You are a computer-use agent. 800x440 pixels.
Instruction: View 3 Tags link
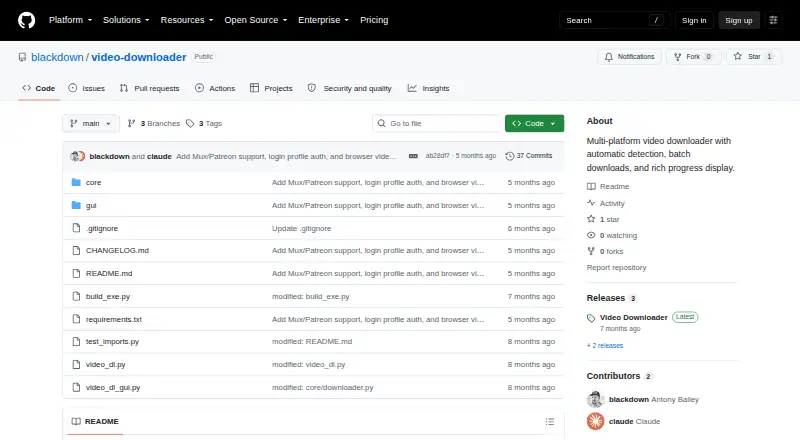tap(204, 124)
